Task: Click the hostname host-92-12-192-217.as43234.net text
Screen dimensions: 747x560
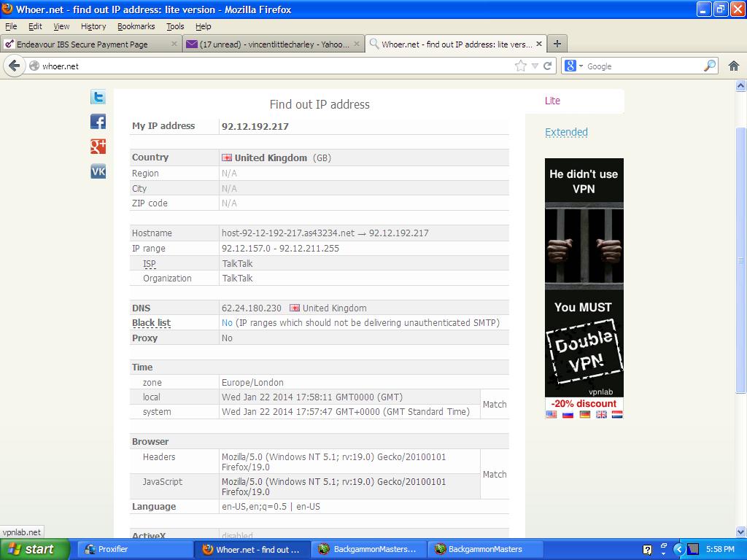Action: click(287, 233)
